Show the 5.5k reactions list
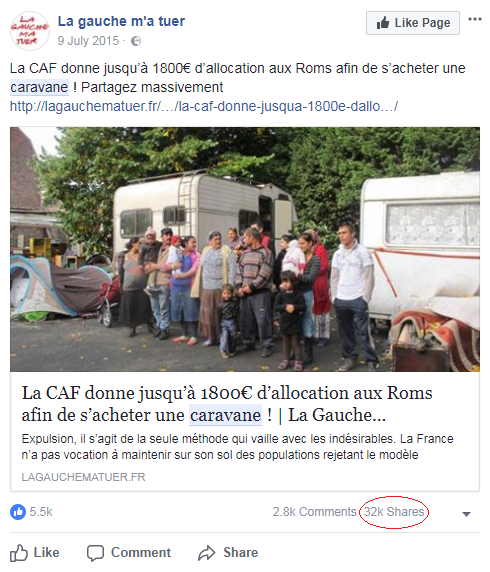The height and width of the screenshot is (572, 490). tap(41, 512)
